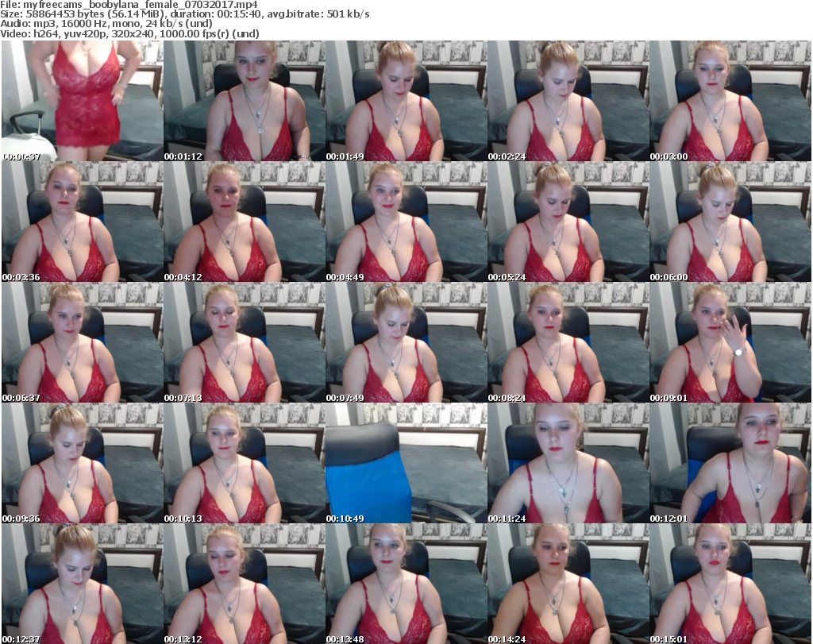Click the 'File:' name line in header
813x644 pixels.
(129, 5)
